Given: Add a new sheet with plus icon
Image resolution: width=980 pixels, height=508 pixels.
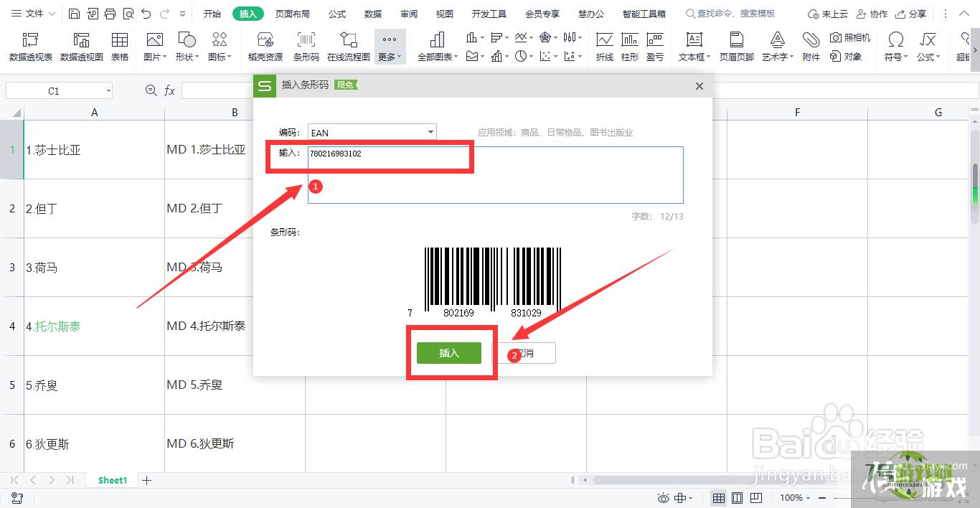Looking at the screenshot, I should (x=147, y=480).
